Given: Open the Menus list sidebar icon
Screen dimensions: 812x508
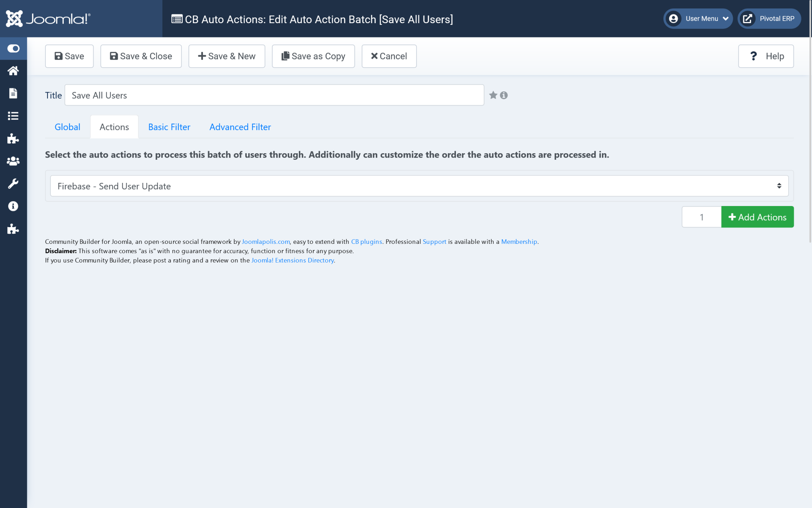Looking at the screenshot, I should click(x=13, y=116).
